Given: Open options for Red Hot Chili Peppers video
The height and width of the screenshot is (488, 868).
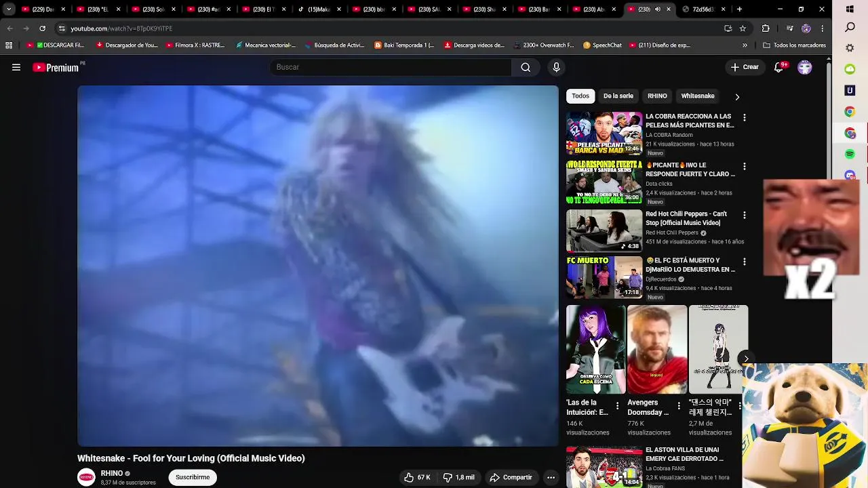Looking at the screenshot, I should (744, 215).
